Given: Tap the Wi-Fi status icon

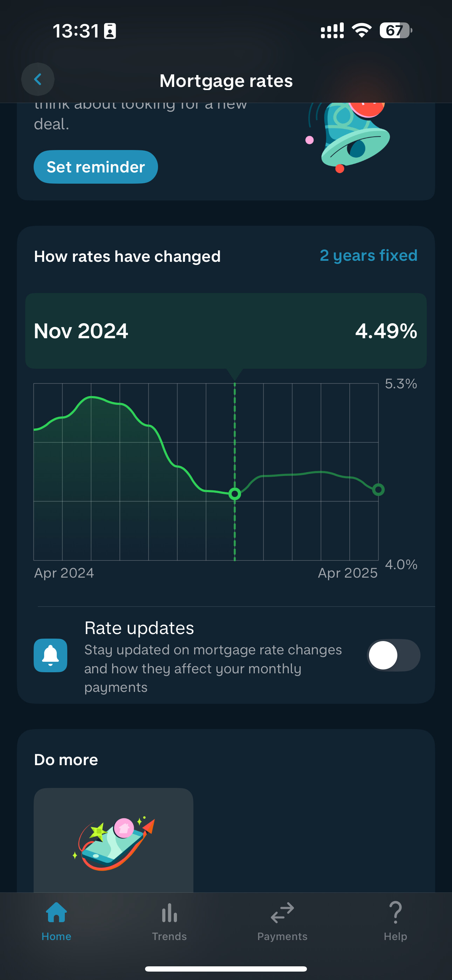Looking at the screenshot, I should (x=362, y=30).
